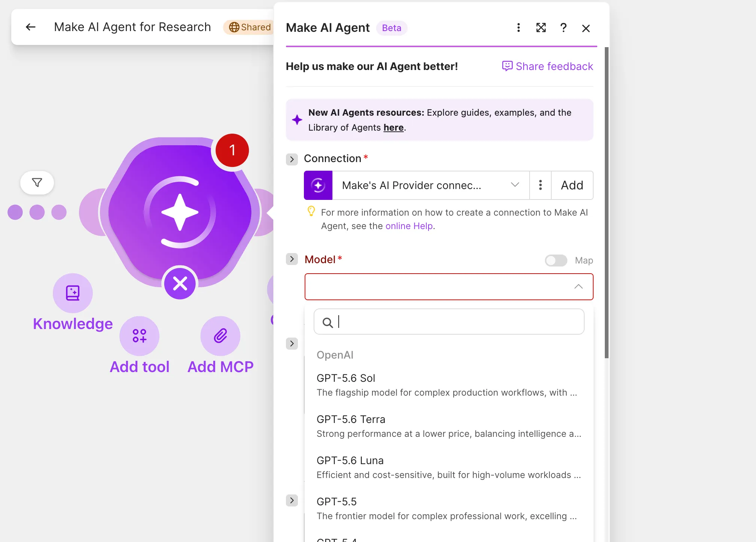Open the filter funnel icon
Viewport: 756px width, 542px height.
[x=37, y=183]
